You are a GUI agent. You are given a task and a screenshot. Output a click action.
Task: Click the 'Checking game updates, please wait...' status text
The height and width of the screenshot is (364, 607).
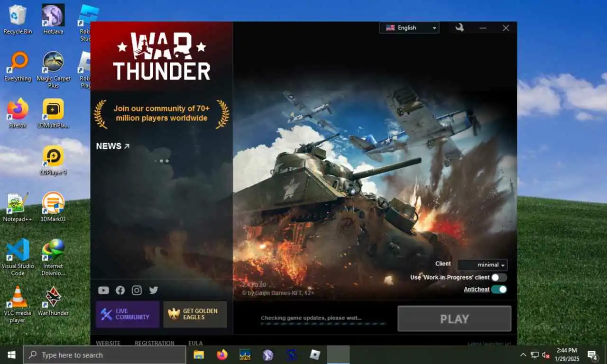(x=311, y=318)
